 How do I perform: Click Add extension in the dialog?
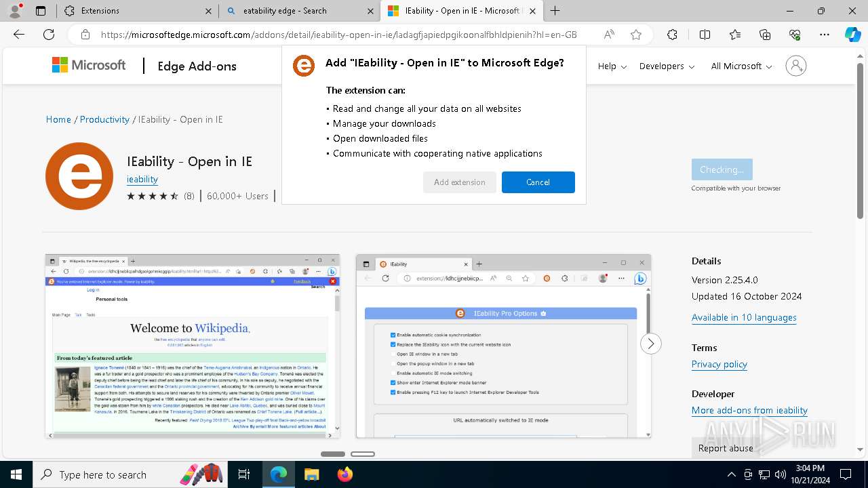[460, 182]
